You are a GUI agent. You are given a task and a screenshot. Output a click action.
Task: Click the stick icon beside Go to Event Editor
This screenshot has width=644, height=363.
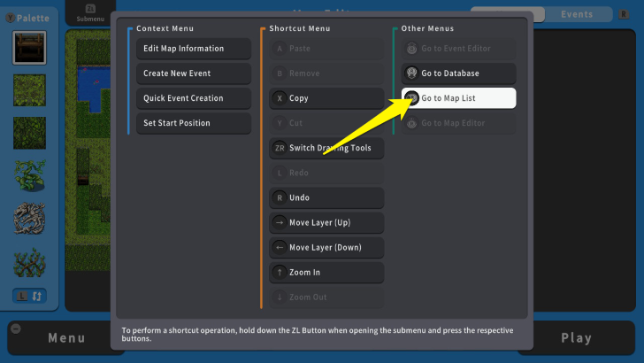point(411,49)
